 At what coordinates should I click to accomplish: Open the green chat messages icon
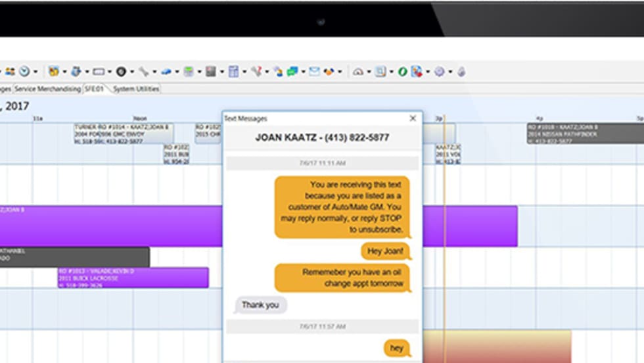click(x=292, y=72)
